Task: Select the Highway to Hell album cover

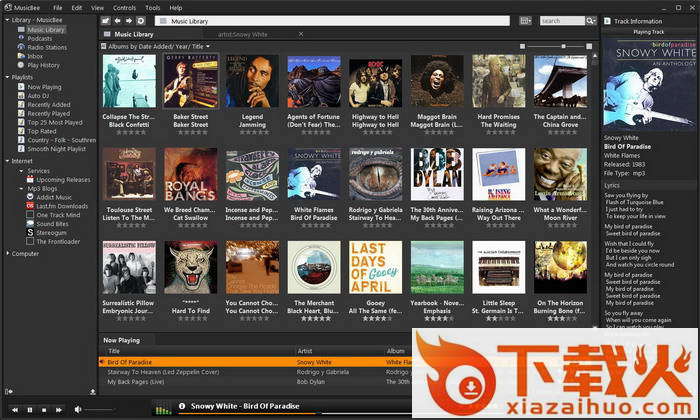Action: [x=375, y=81]
